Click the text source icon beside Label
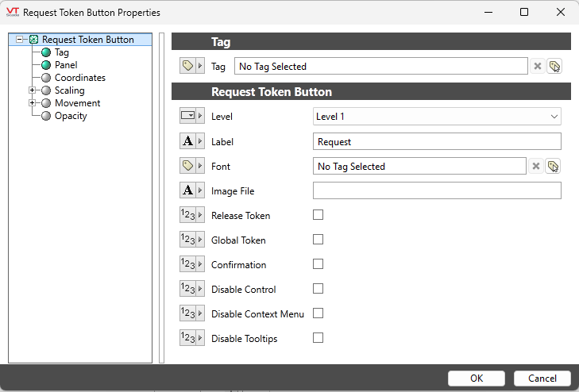579x392 pixels. click(187, 141)
